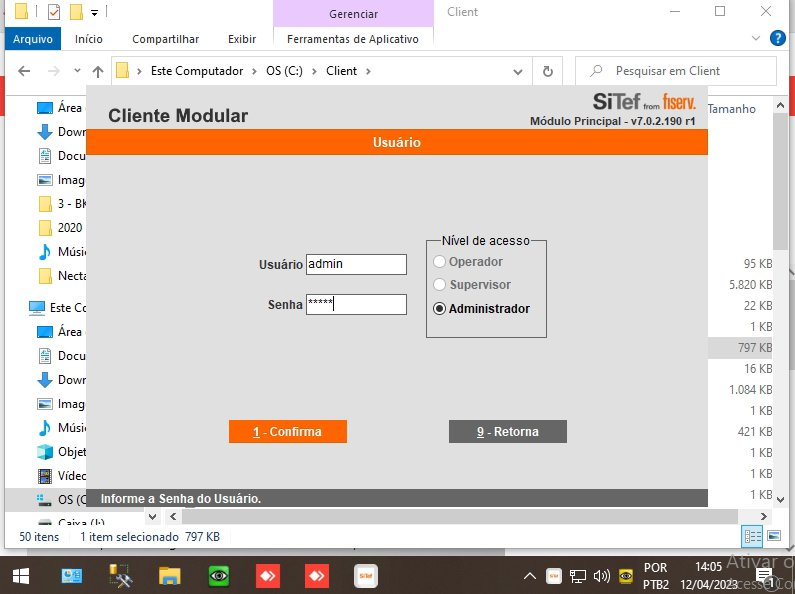The height and width of the screenshot is (594, 795).
Task: Show hidden system tray icons
Action: pos(530,576)
